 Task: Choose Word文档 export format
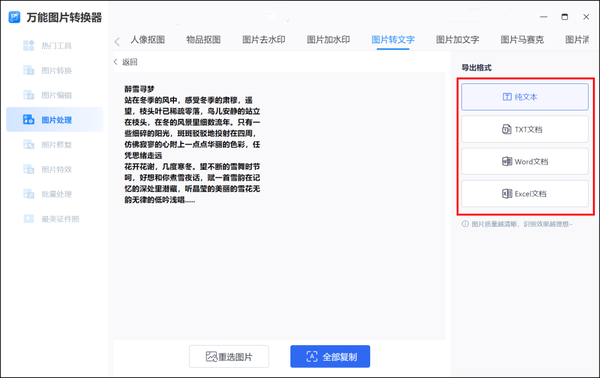click(x=525, y=161)
